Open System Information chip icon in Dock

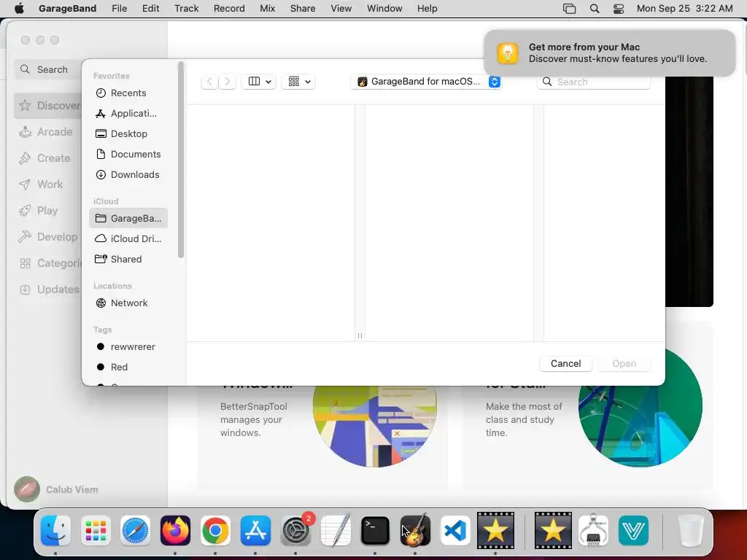point(593,531)
